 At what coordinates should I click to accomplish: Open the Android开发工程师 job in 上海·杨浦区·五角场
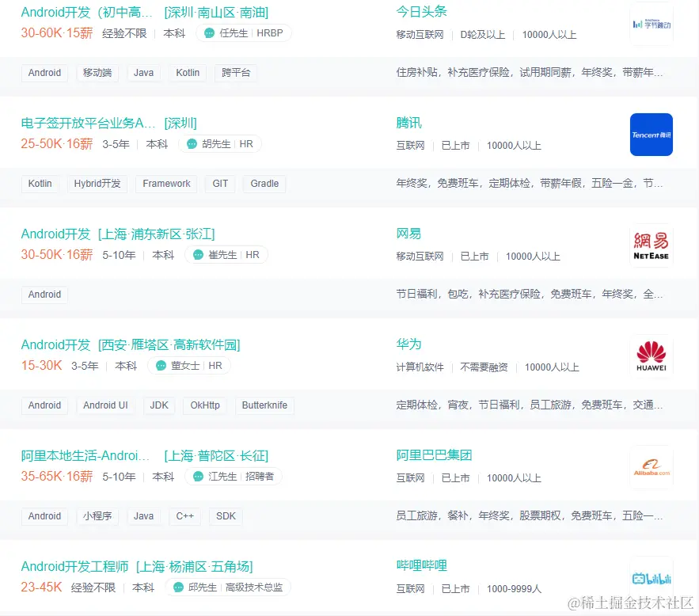[x=137, y=567]
